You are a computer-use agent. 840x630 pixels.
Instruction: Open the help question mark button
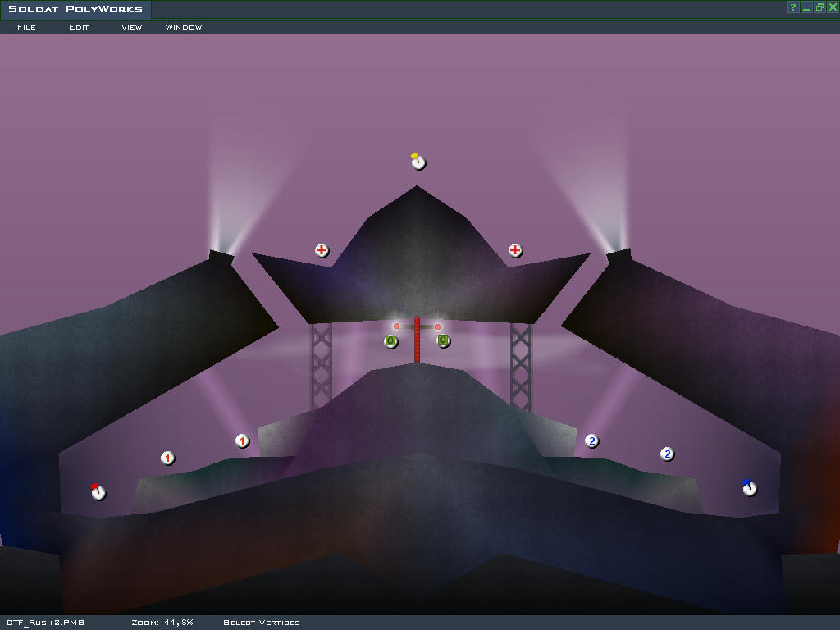click(793, 7)
